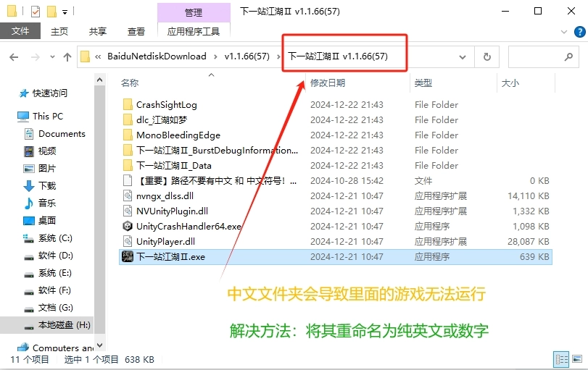Image resolution: width=588 pixels, height=370 pixels.
Task: Sort by 修改日期 column header
Action: pos(328,83)
